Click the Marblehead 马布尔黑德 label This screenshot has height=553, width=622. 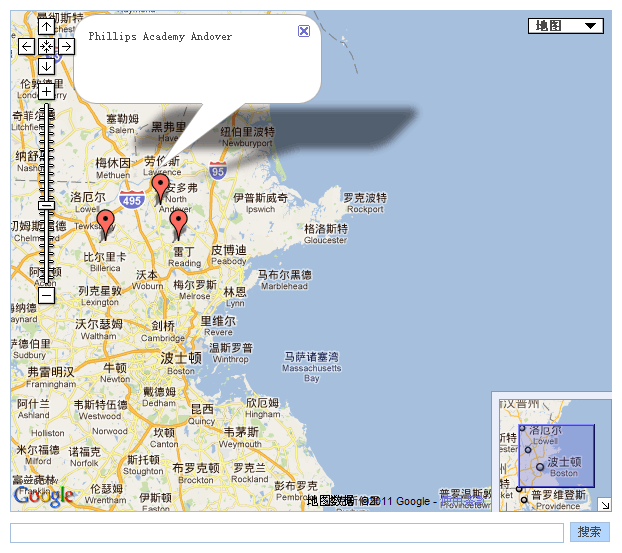click(284, 280)
